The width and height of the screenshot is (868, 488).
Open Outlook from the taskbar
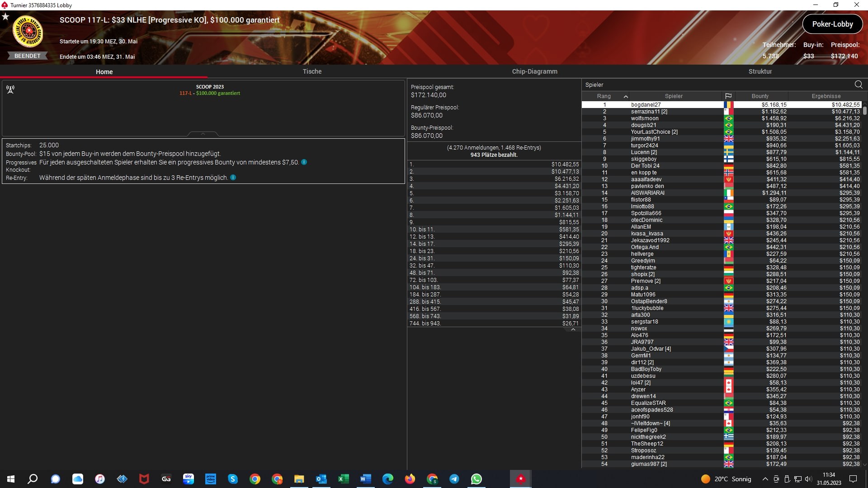321,479
